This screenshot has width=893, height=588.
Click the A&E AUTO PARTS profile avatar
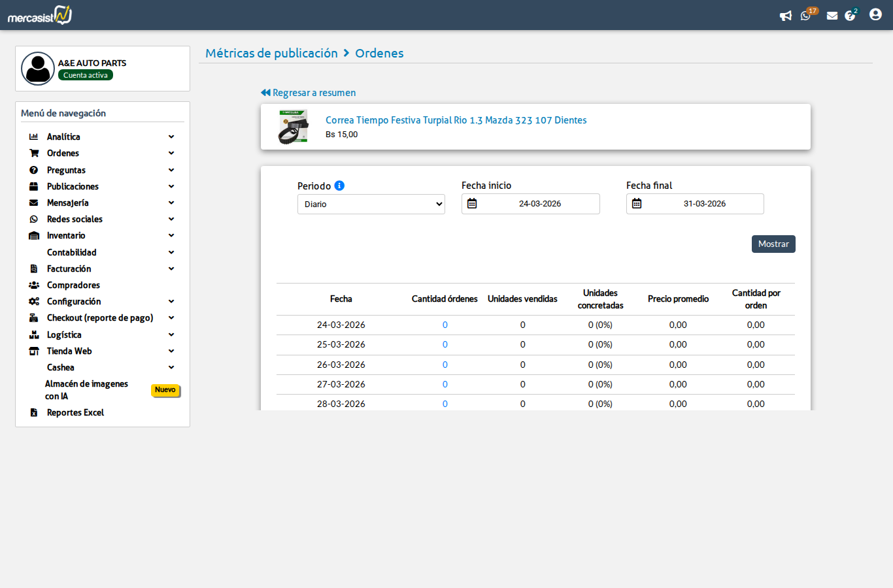point(38,69)
